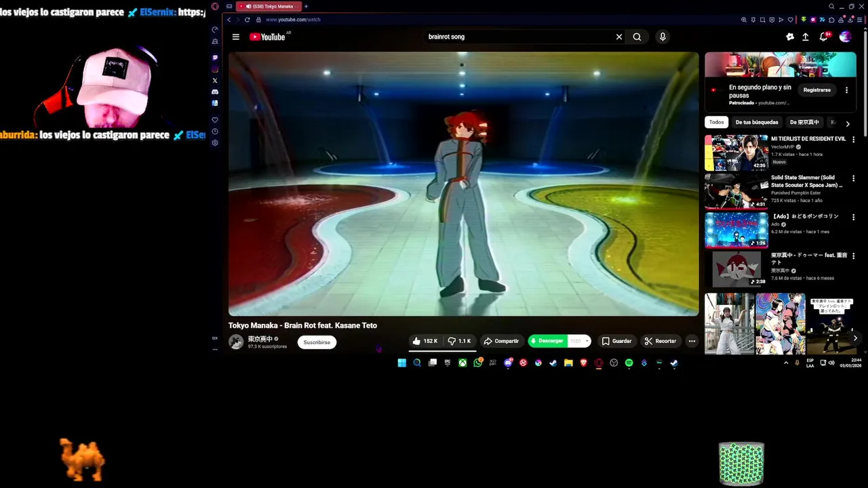868x488 pixels.
Task: Select the Todos filter chip
Action: pos(717,122)
